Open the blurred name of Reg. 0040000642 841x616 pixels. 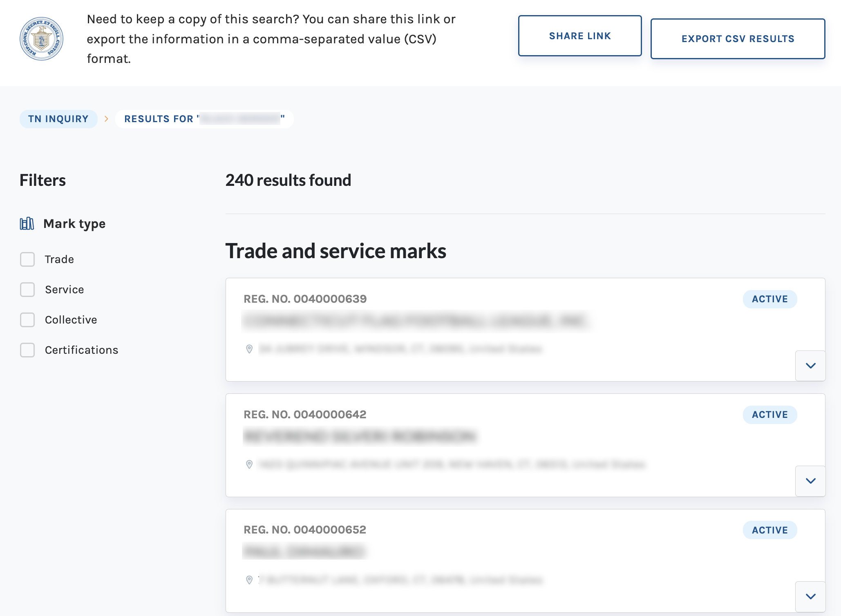point(360,436)
